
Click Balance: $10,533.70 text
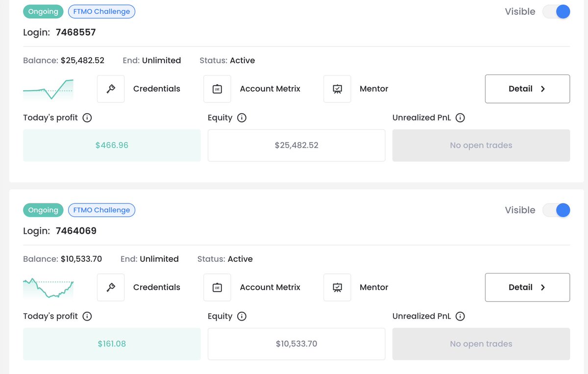tap(63, 259)
